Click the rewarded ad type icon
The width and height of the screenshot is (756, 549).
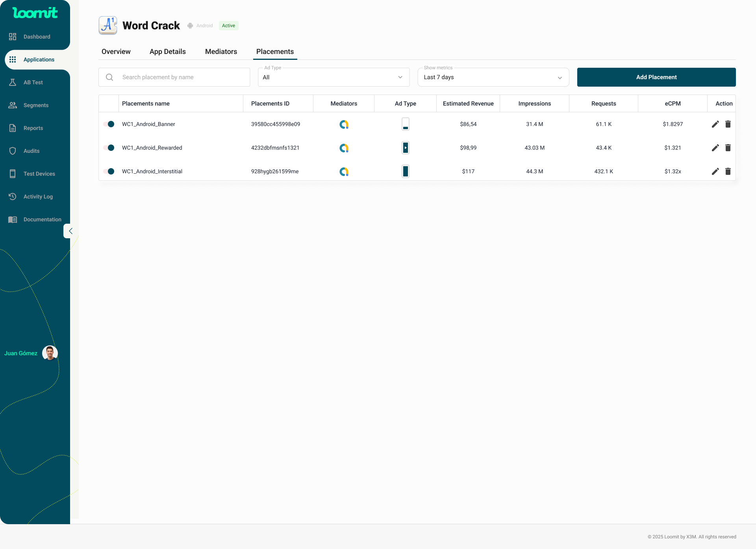[x=406, y=148]
